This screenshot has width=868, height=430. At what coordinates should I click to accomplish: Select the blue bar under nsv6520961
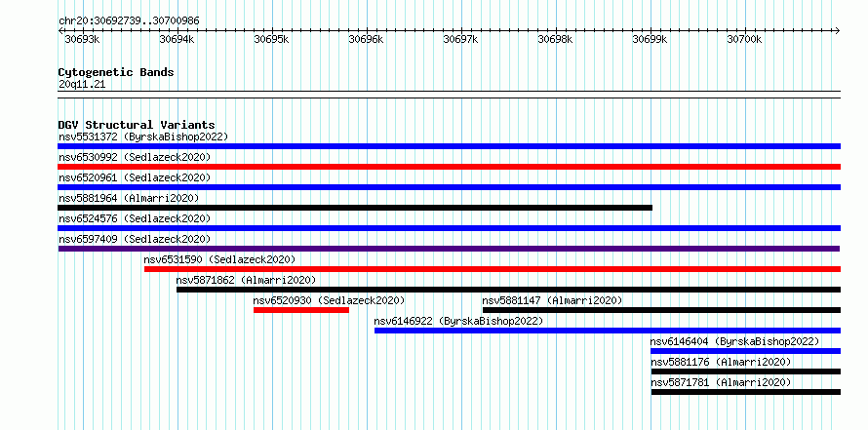[449, 187]
